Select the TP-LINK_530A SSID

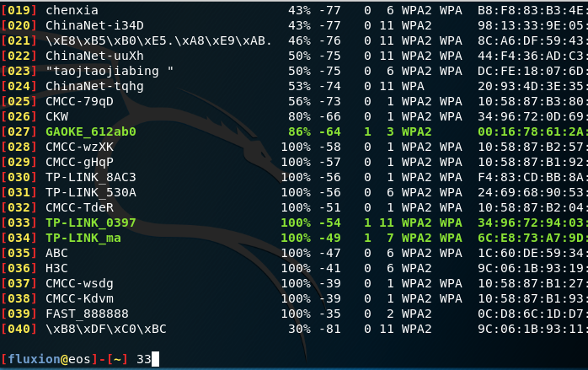(x=91, y=192)
